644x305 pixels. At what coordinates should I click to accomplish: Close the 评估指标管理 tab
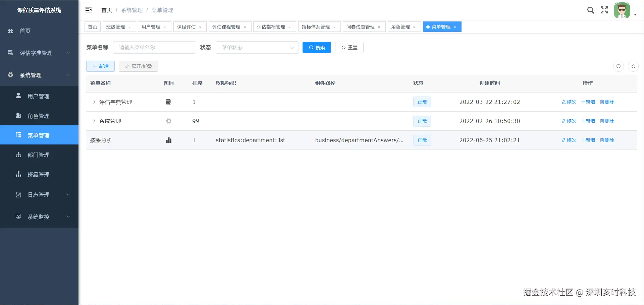(x=289, y=27)
